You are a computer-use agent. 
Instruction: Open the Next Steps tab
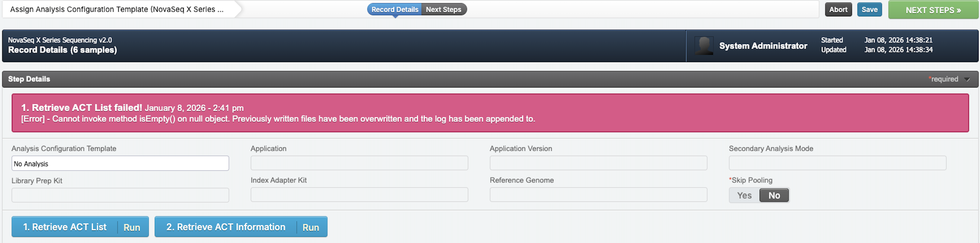[443, 9]
